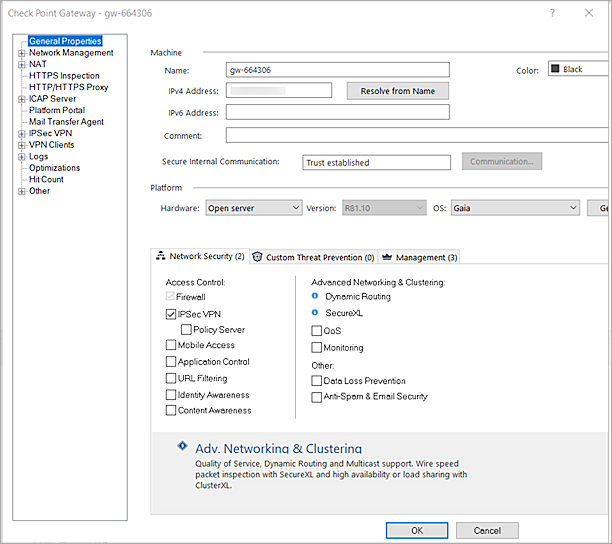Enable Anti-Spam & Email Security checkbox
The image size is (612, 544).
click(317, 397)
